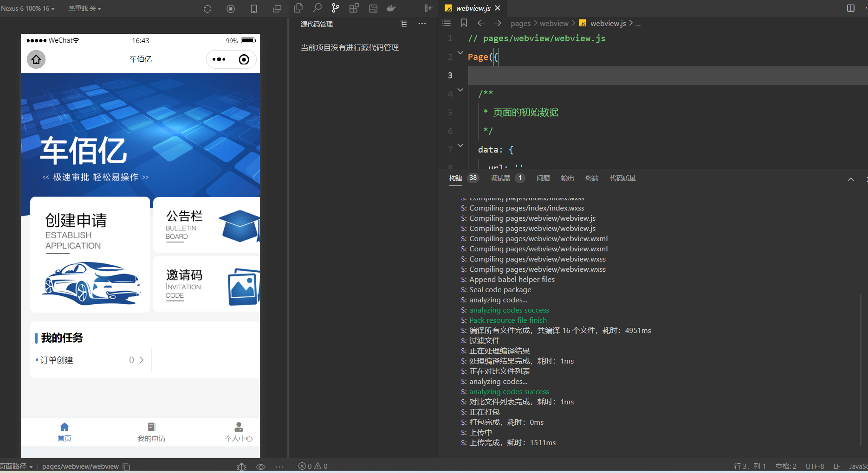868x473 pixels.
Task: Refresh the simulator with the reload icon
Action: pos(207,9)
